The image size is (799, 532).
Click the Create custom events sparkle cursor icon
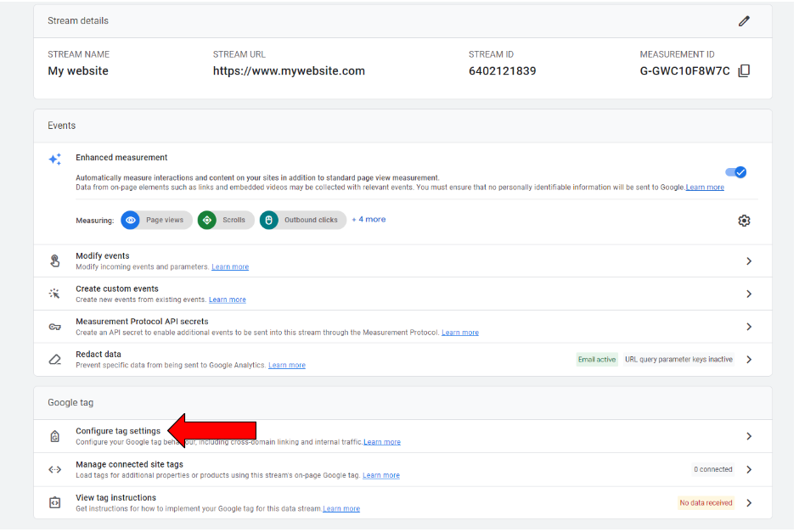[55, 294]
